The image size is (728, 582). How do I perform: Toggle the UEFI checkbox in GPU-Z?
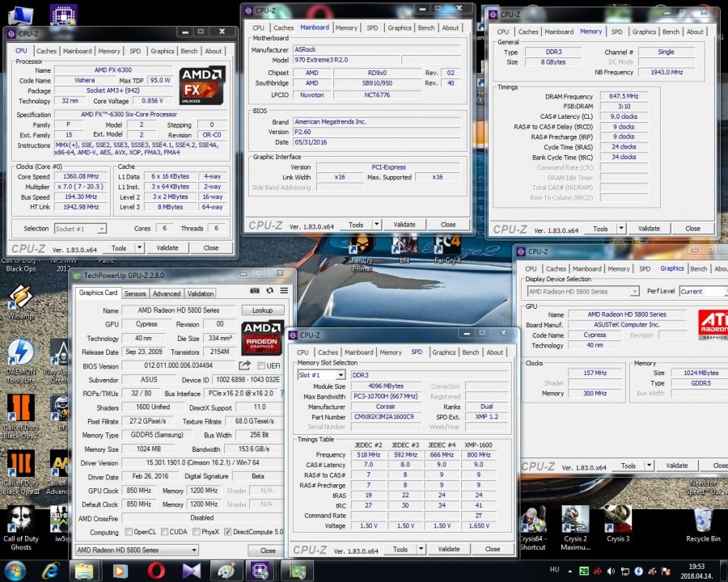[x=261, y=365]
